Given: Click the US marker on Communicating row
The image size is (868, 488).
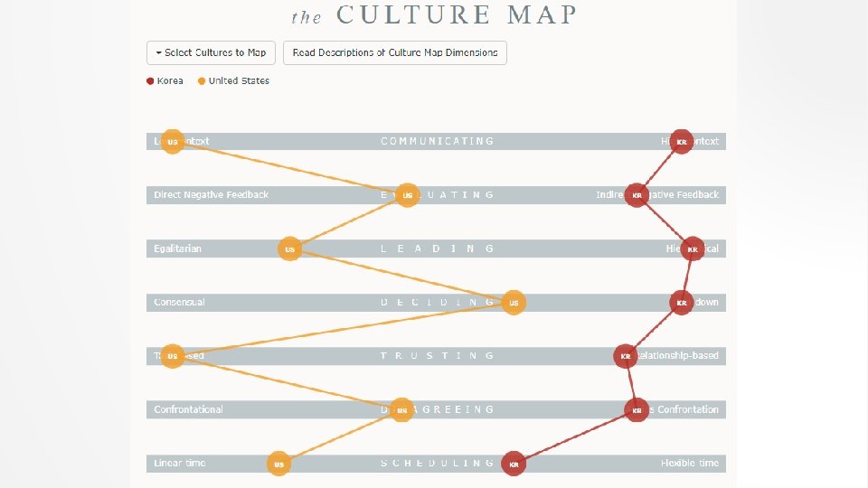Looking at the screenshot, I should pyautogui.click(x=172, y=142).
